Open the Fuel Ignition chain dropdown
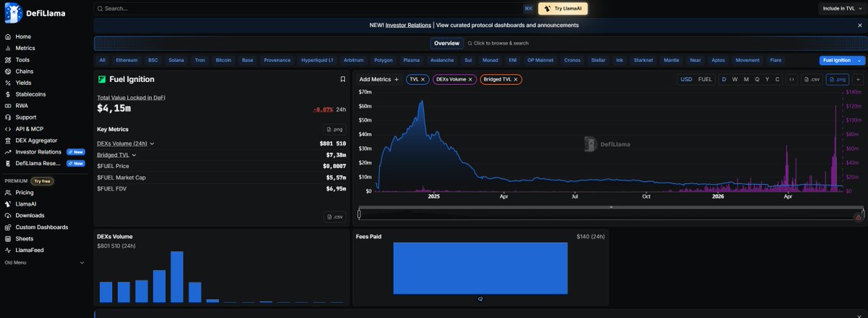This screenshot has height=318, width=868. [x=841, y=60]
